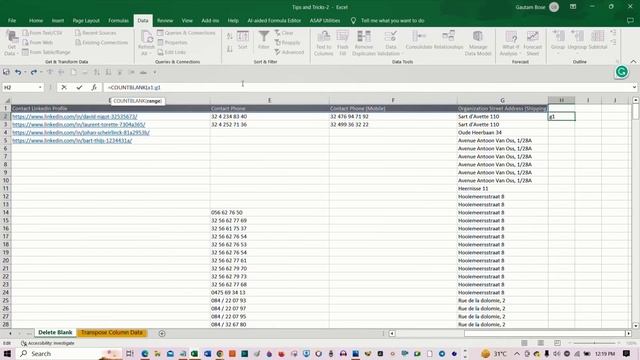Click Refresh All
This screenshot has height=360, width=640.
tap(146, 43)
